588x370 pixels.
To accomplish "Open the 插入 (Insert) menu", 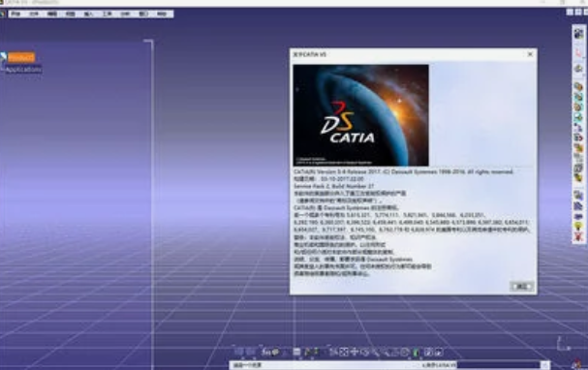I will point(88,14).
